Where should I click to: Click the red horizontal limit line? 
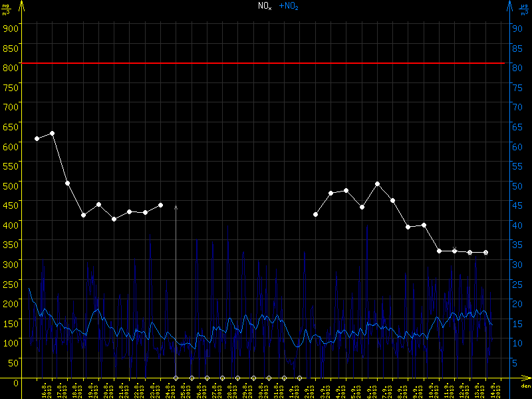[266, 63]
